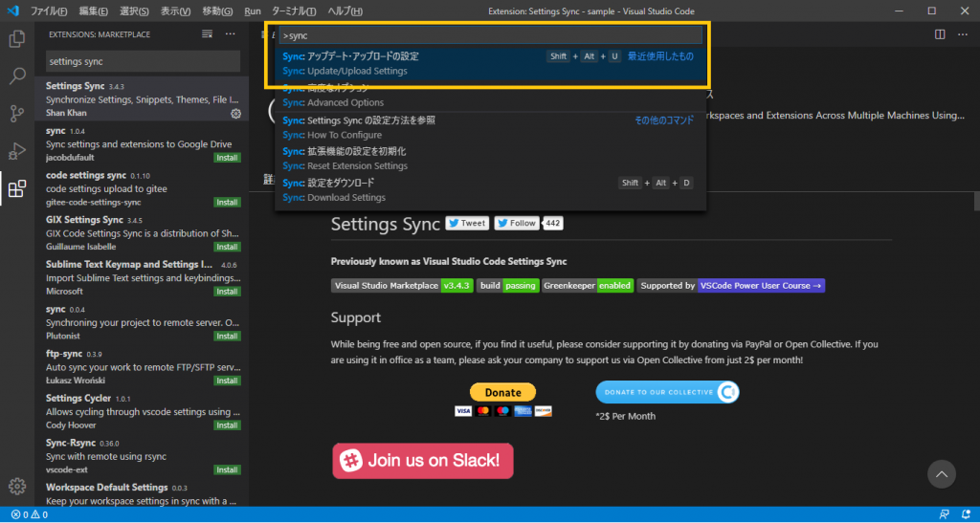Install the sync extension by jacobdufault
This screenshot has width=980, height=523.
(x=227, y=158)
